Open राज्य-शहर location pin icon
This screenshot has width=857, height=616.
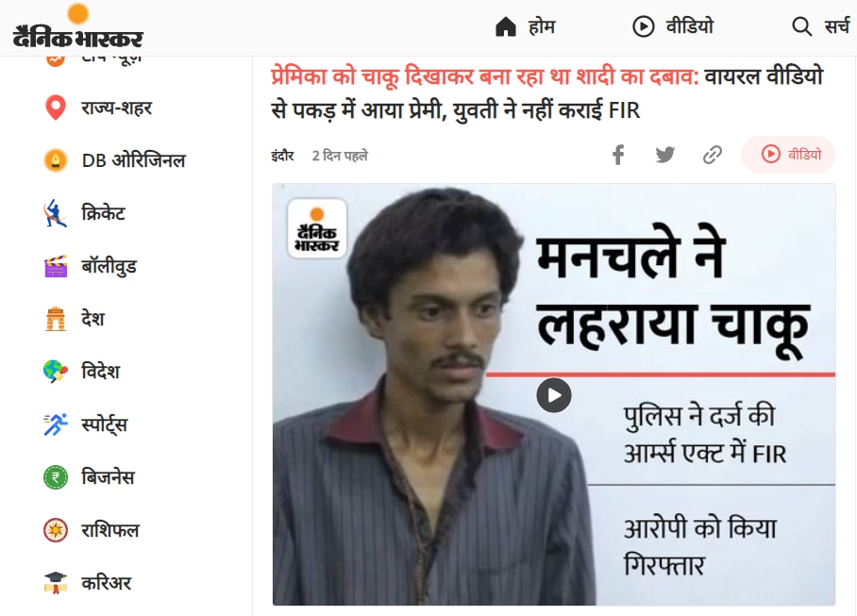[55, 108]
